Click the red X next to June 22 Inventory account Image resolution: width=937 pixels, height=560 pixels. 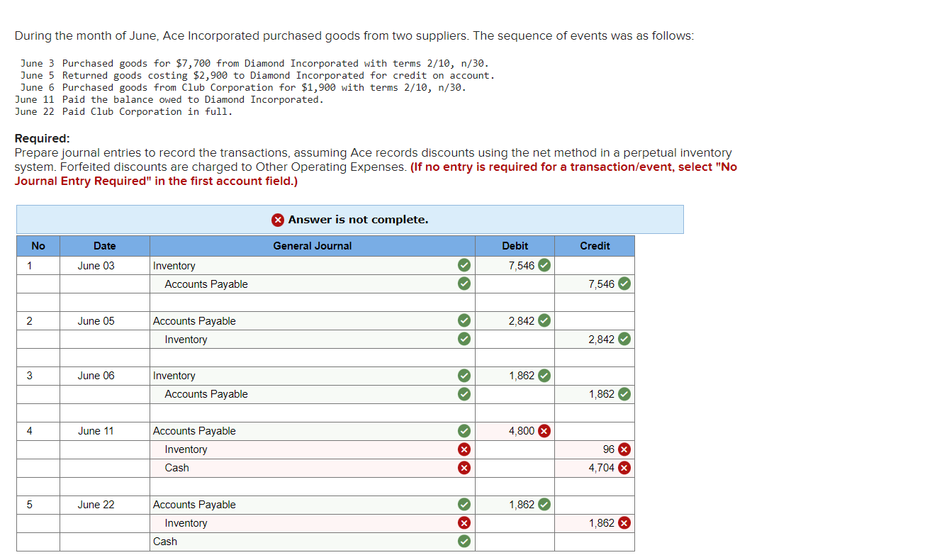463,522
